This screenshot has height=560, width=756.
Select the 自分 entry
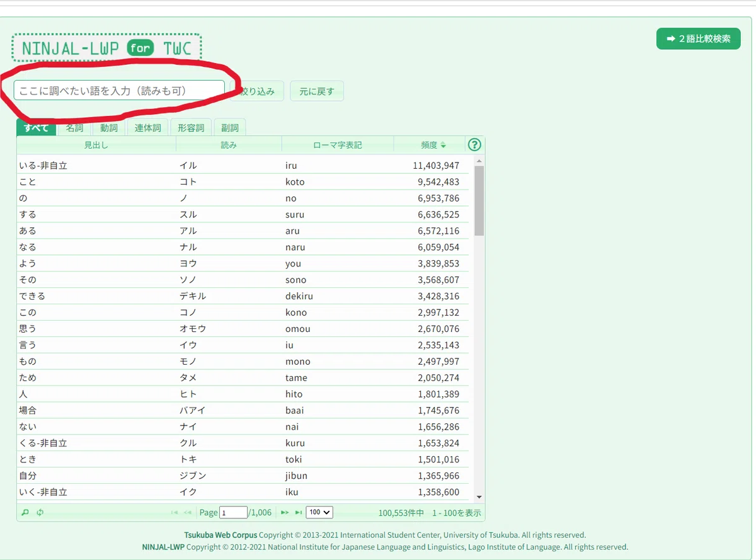[28, 476]
